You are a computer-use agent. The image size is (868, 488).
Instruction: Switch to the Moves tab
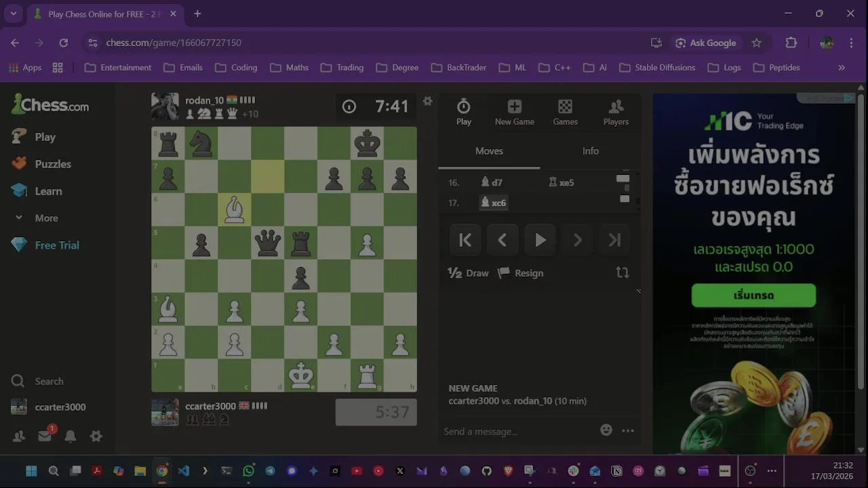click(x=489, y=151)
